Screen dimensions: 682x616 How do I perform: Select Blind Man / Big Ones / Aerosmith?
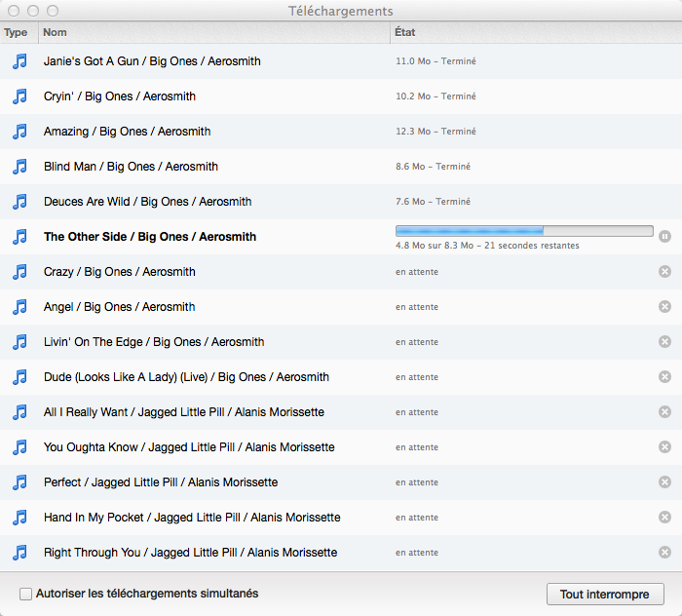(131, 167)
